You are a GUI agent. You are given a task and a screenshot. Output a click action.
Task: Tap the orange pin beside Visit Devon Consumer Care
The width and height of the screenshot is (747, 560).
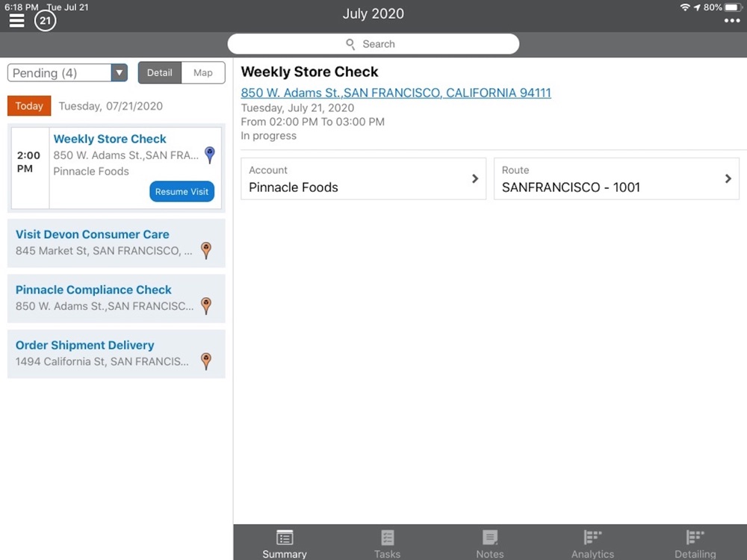206,250
